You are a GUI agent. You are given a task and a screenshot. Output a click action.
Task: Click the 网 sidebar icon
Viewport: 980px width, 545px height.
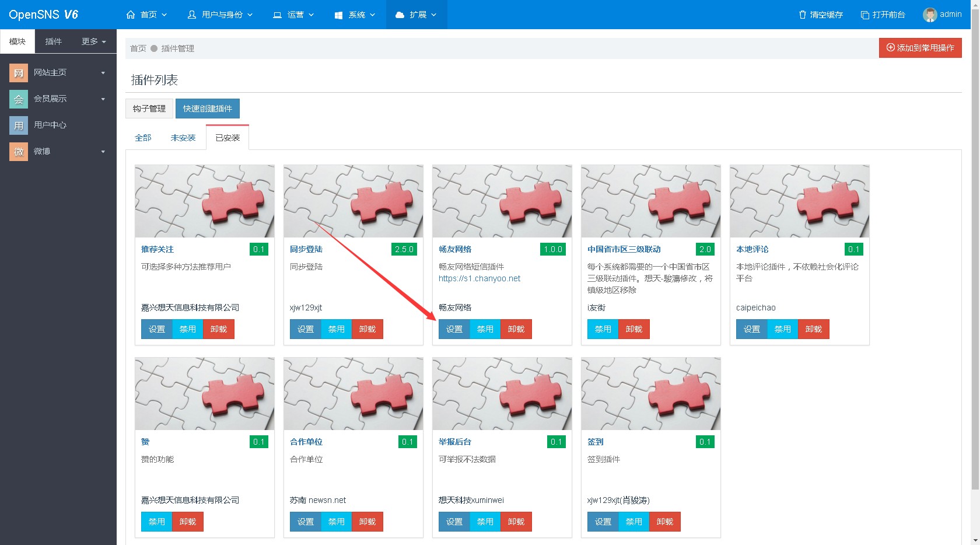[19, 73]
